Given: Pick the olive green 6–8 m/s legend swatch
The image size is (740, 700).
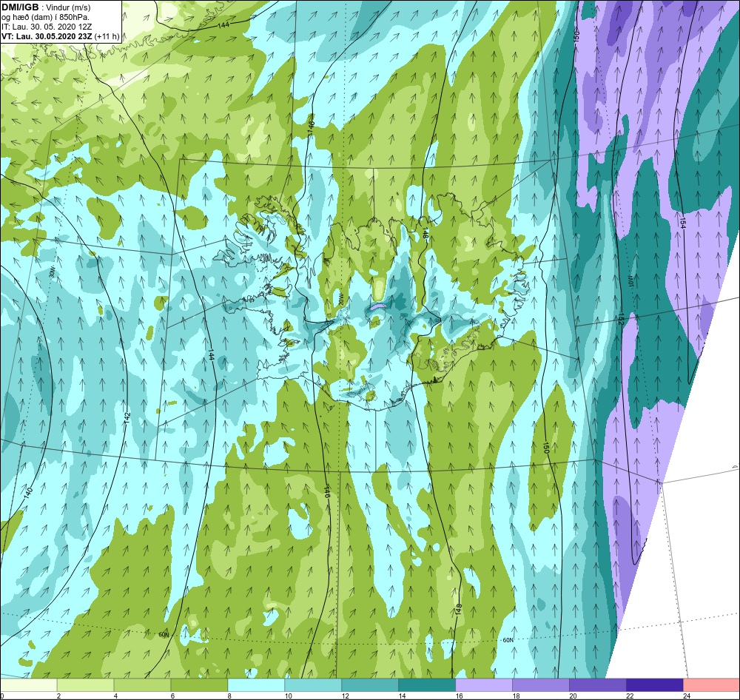Looking at the screenshot, I should pos(199,684).
